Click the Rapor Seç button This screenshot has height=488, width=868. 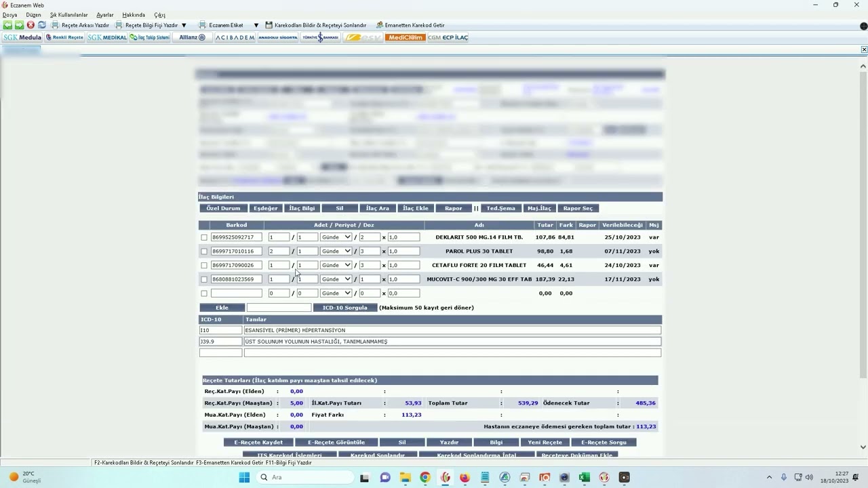pos(578,208)
